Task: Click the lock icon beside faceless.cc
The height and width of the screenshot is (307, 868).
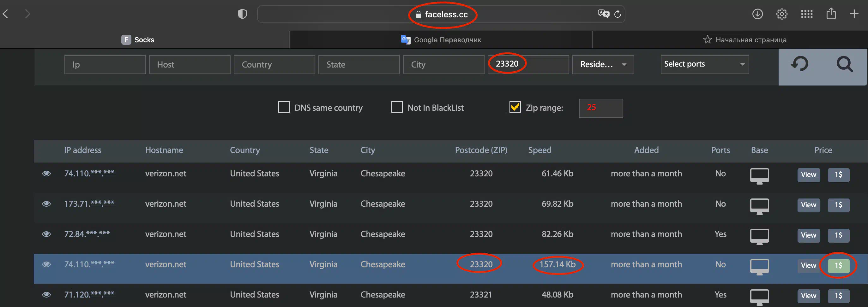Action: [418, 14]
